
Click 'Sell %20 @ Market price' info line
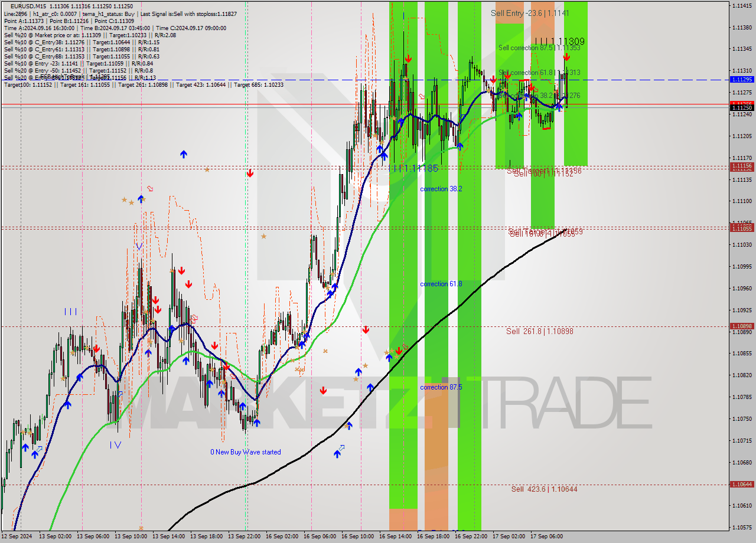coord(90,35)
